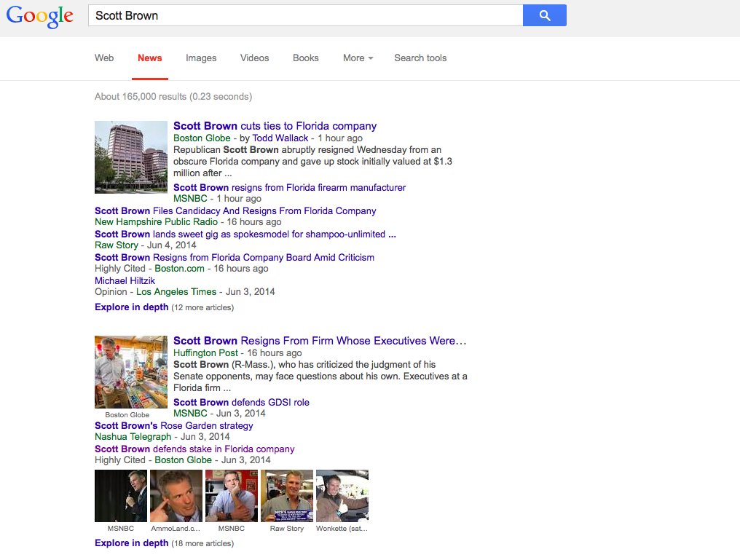The width and height of the screenshot is (740, 560).
Task: Switch to the Videos tab
Action: coord(254,58)
